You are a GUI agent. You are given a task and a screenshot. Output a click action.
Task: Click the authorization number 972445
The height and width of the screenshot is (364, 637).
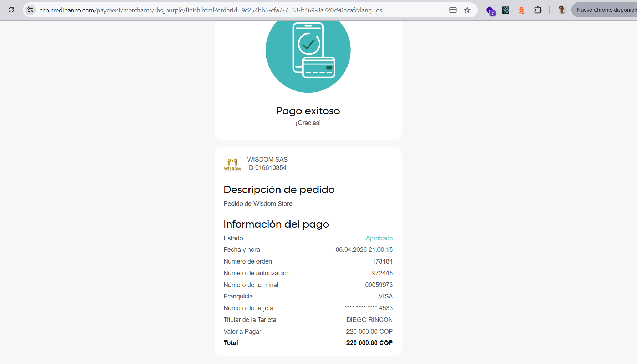(382, 273)
